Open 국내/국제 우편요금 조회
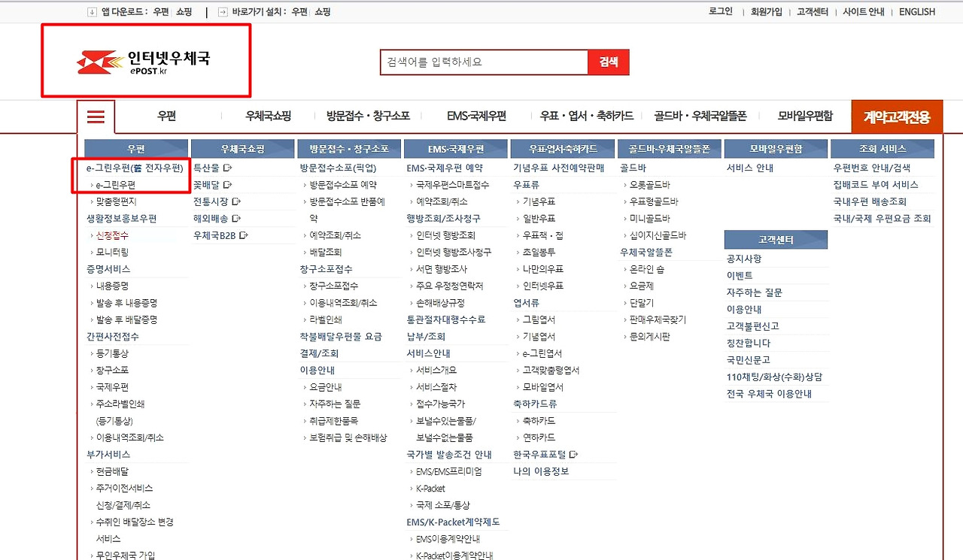The height and width of the screenshot is (560, 963). click(882, 219)
